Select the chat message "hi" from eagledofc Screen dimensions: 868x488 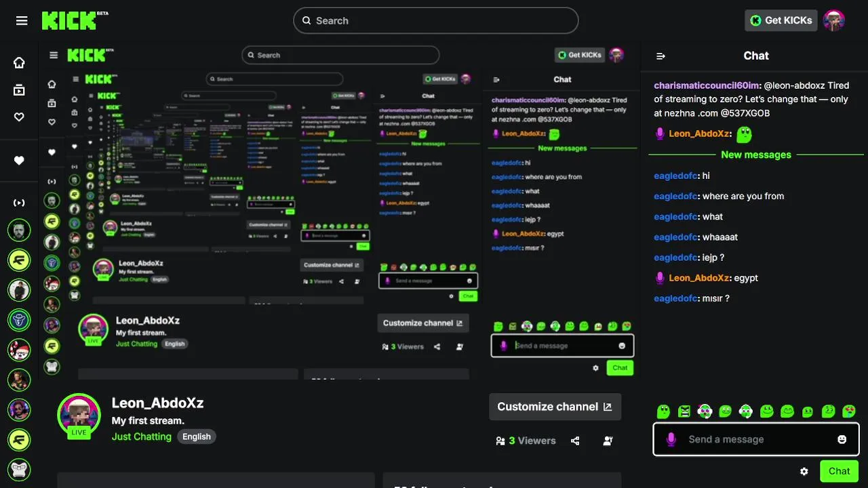682,176
